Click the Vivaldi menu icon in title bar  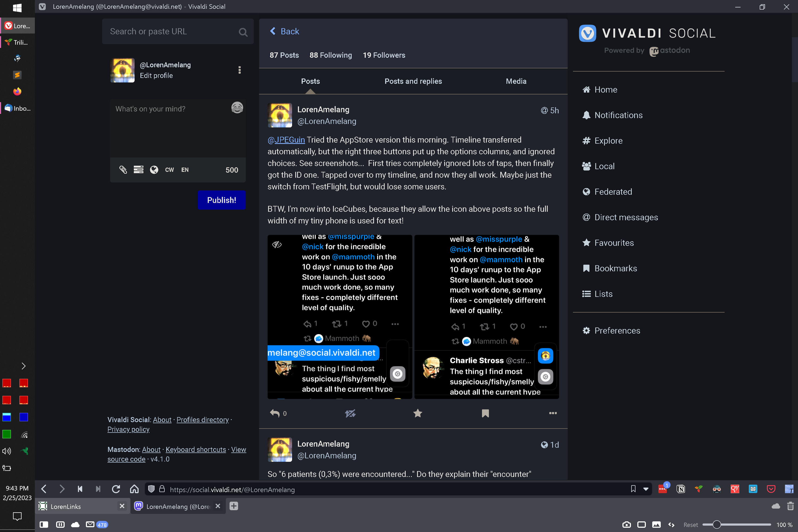tap(42, 6)
